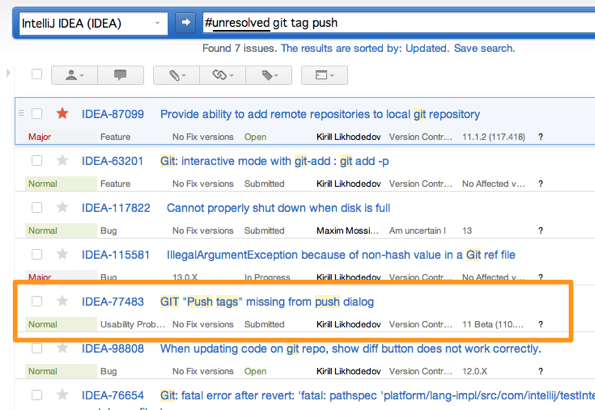Open issue ID link IDEA-115581

(115, 255)
